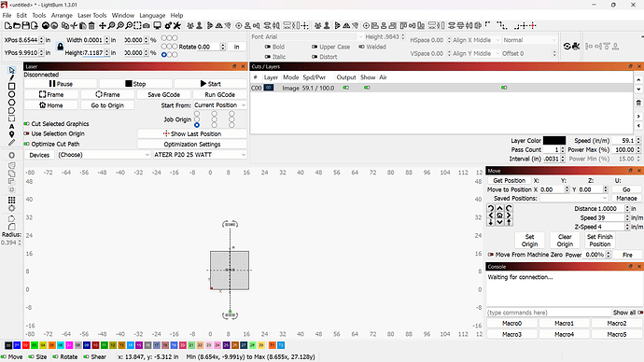Select the red 02 palette color

[25, 345]
